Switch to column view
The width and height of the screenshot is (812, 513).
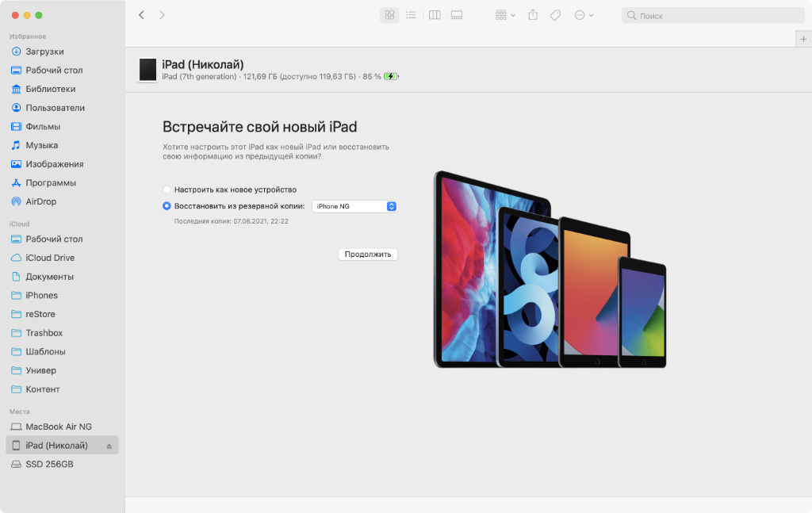[435, 15]
